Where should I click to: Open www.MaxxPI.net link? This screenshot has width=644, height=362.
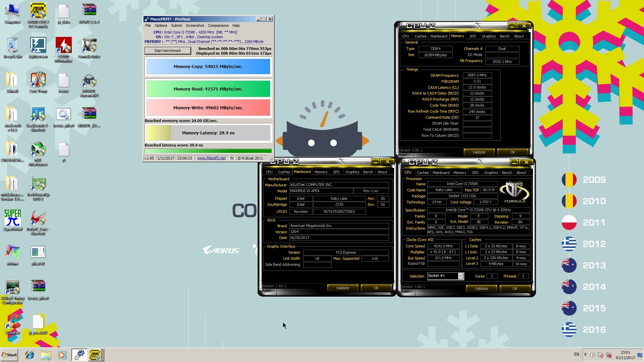click(x=211, y=158)
